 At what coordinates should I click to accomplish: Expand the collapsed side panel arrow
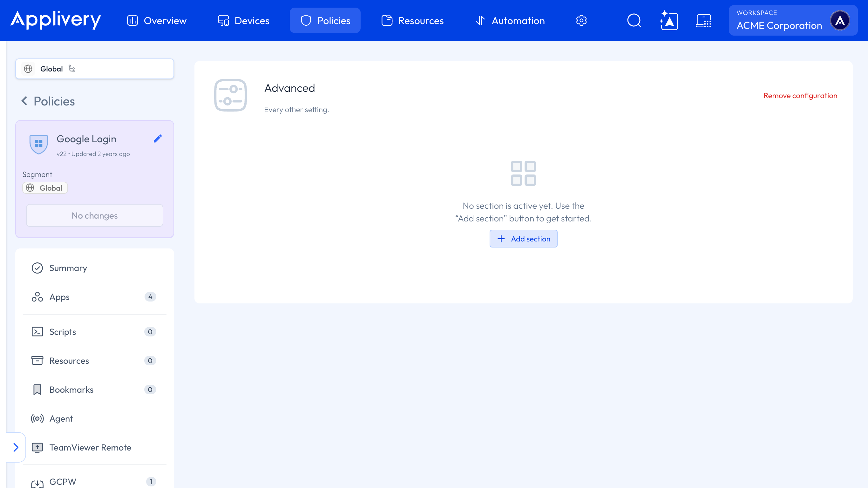(x=16, y=447)
